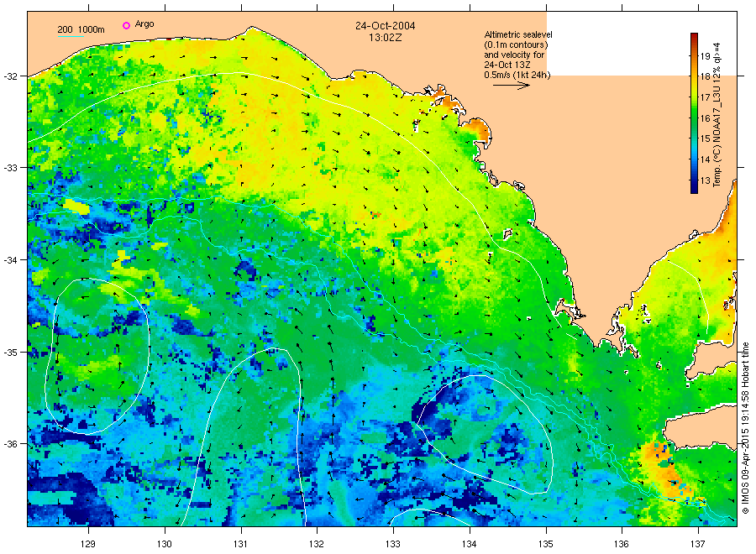Click the temperature color bar
This screenshot has height=554, width=756.
(x=695, y=113)
